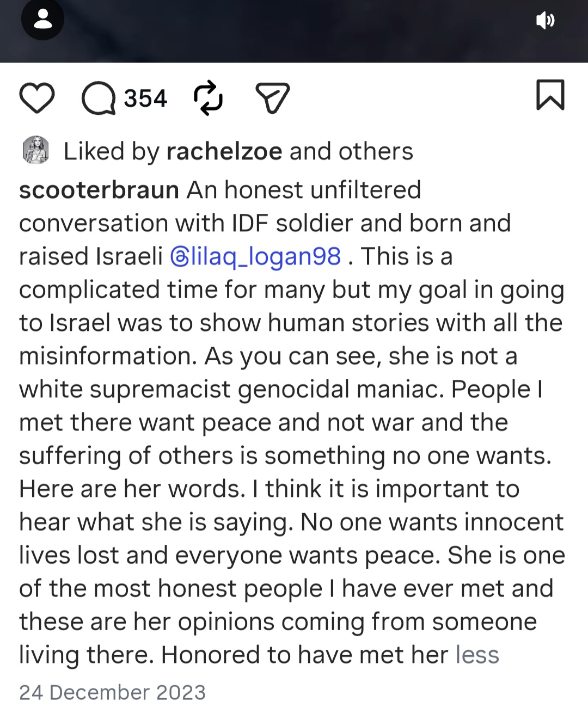Click 'An honest unfiltered' caption opening
The width and height of the screenshot is (588, 714).
304,190
